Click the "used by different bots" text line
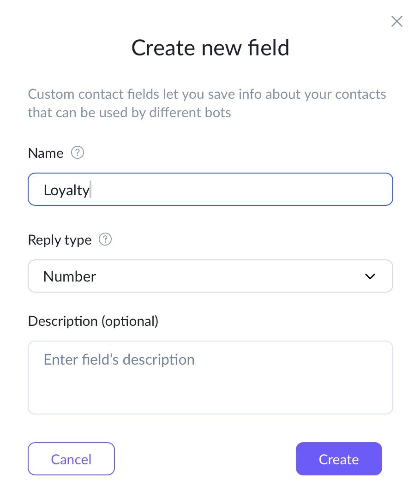Screen dimensions: 420x504 [129, 113]
